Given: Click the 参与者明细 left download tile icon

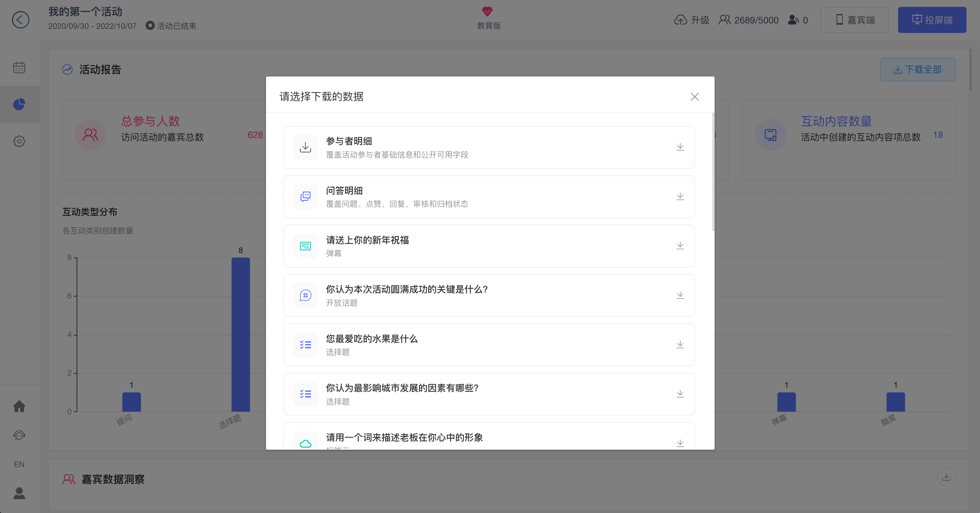Looking at the screenshot, I should [x=306, y=147].
